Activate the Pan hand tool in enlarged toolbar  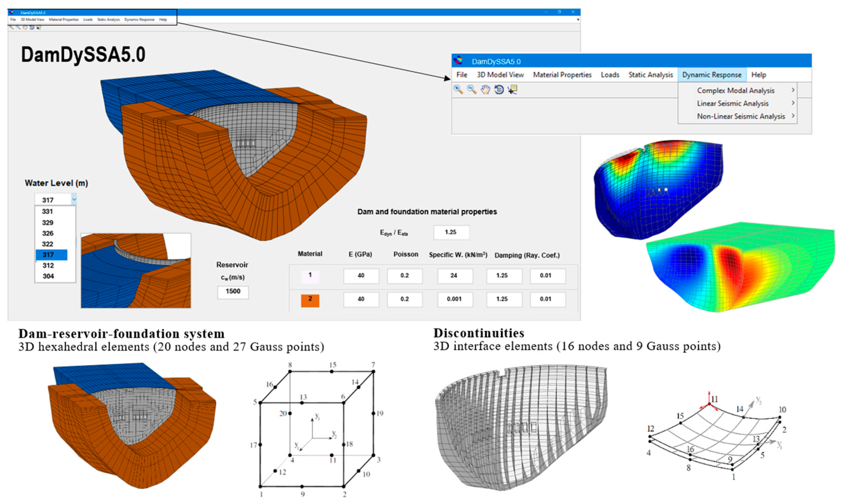[485, 90]
